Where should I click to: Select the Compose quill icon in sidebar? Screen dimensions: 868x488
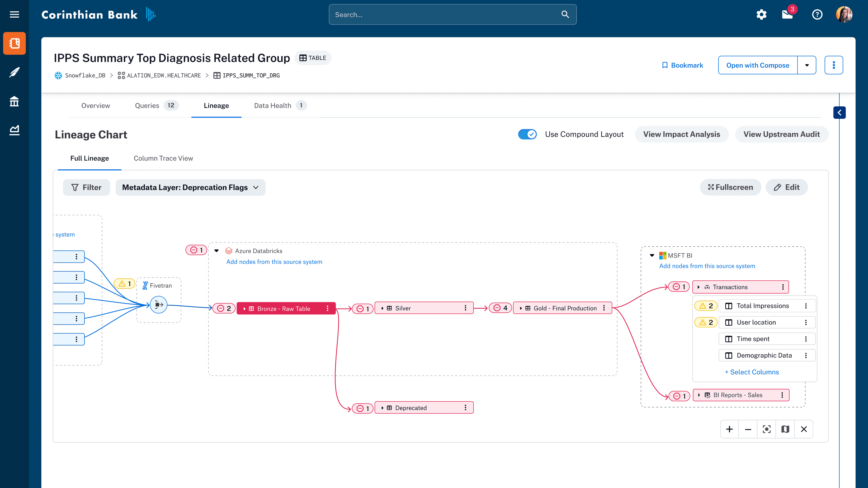[14, 72]
